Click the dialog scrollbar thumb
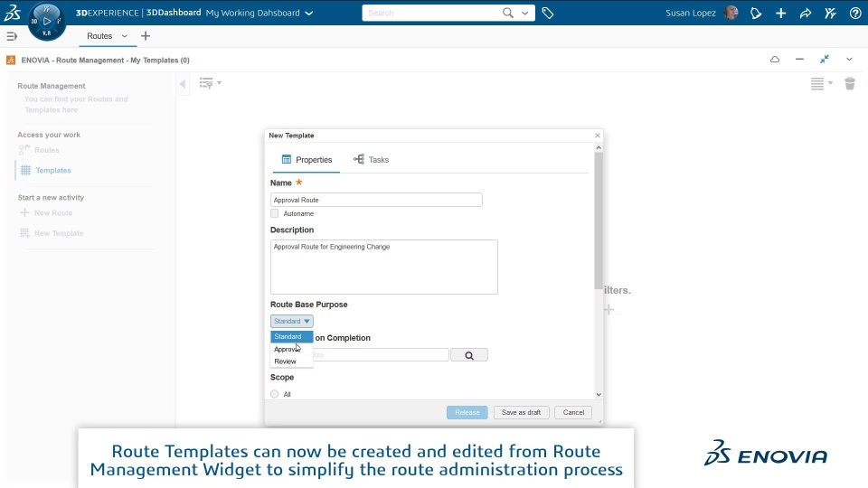Screen dimensions: 868x488 [x=599, y=221]
